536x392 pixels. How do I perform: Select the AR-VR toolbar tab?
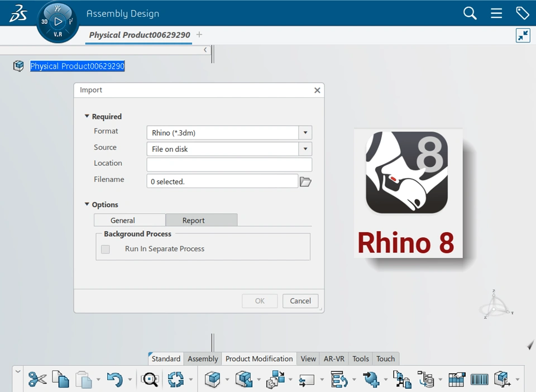(x=334, y=358)
